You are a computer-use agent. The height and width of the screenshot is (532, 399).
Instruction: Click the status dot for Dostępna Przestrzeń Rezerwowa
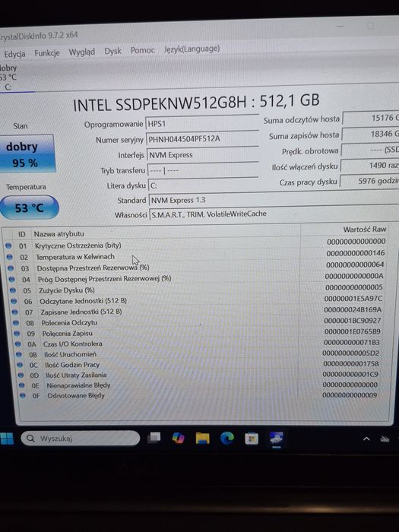11,268
